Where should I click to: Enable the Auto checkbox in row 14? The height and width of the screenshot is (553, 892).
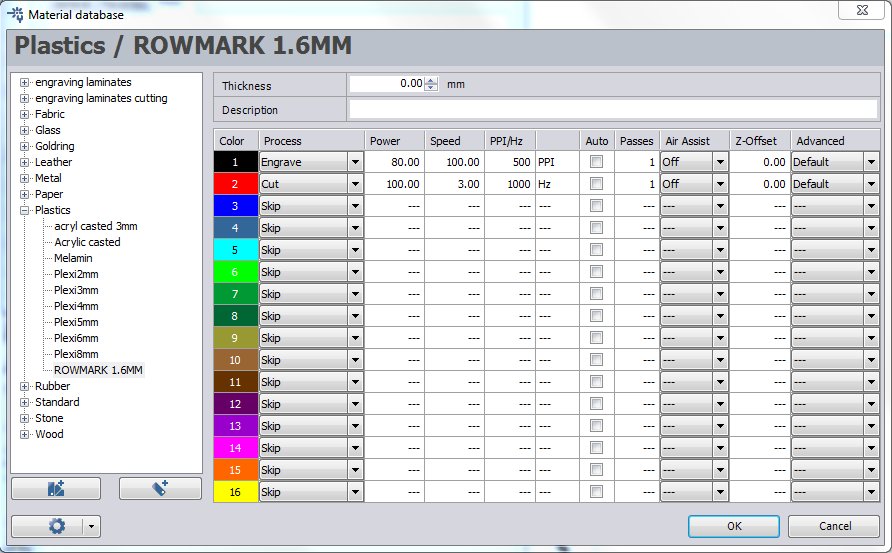click(x=596, y=448)
